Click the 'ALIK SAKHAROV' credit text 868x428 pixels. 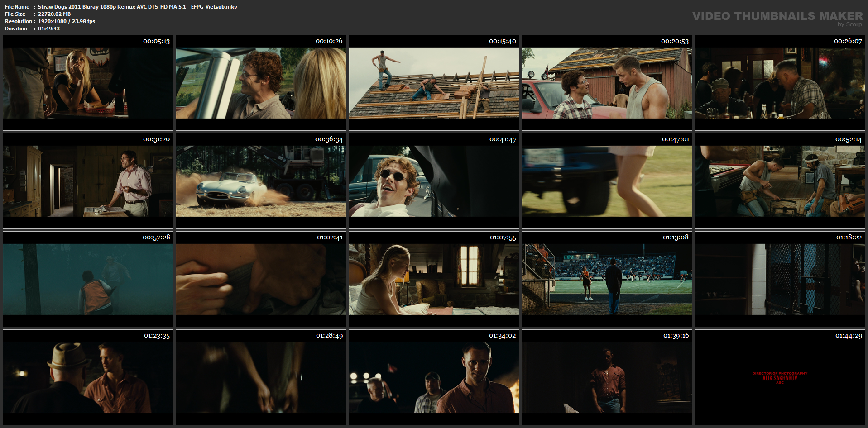[x=780, y=378]
